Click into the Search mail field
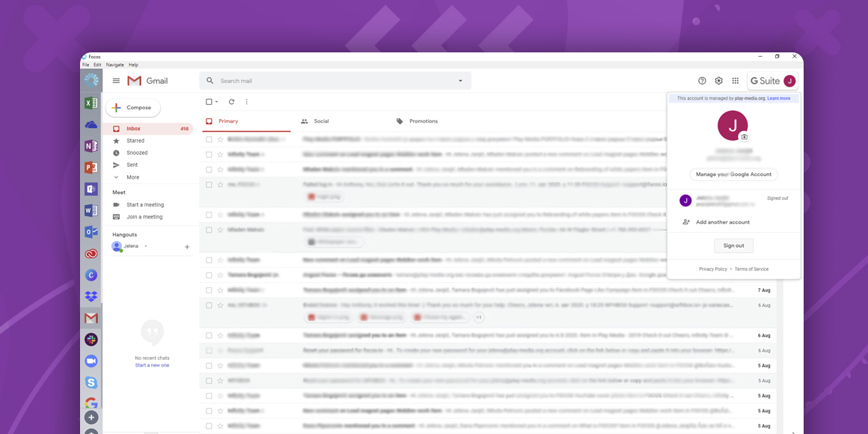The image size is (868, 434). (335, 81)
